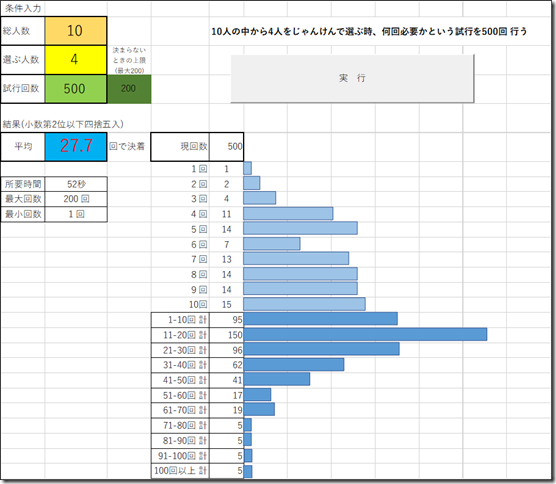Select the 総人数 cell showing 10
Viewport: 556px width, 484px height.
[76, 31]
